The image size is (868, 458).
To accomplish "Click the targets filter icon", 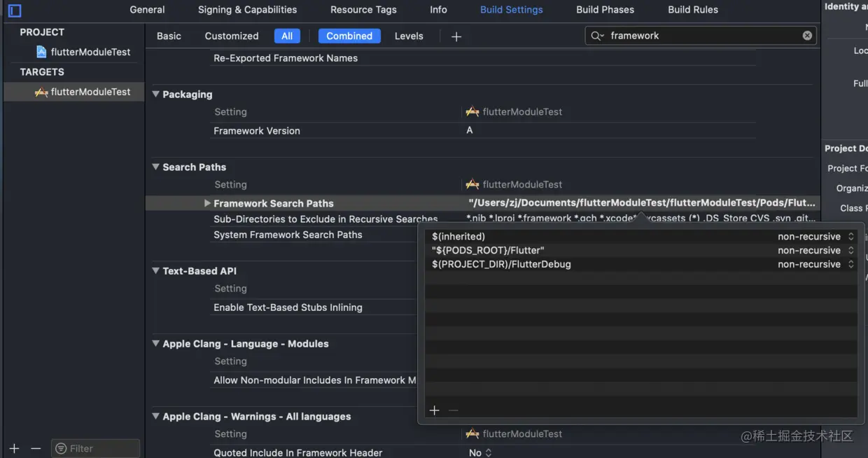I will pyautogui.click(x=61, y=448).
